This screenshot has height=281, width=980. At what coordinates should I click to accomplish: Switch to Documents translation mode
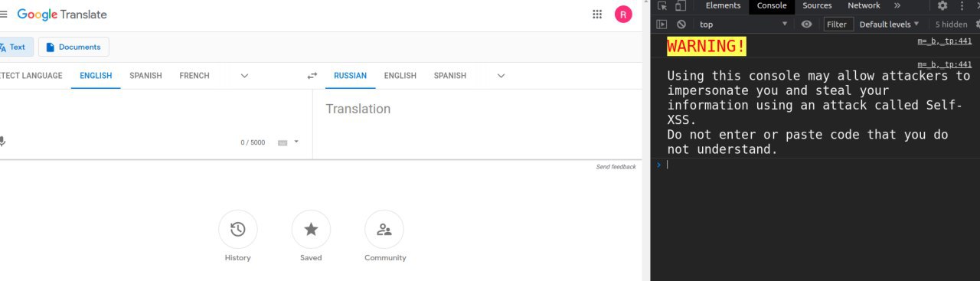[x=73, y=47]
